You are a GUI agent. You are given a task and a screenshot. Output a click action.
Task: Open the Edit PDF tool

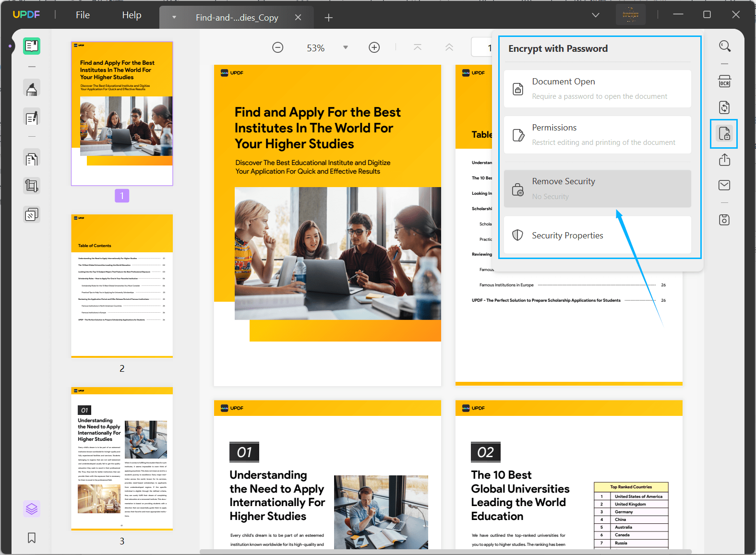coord(32,118)
